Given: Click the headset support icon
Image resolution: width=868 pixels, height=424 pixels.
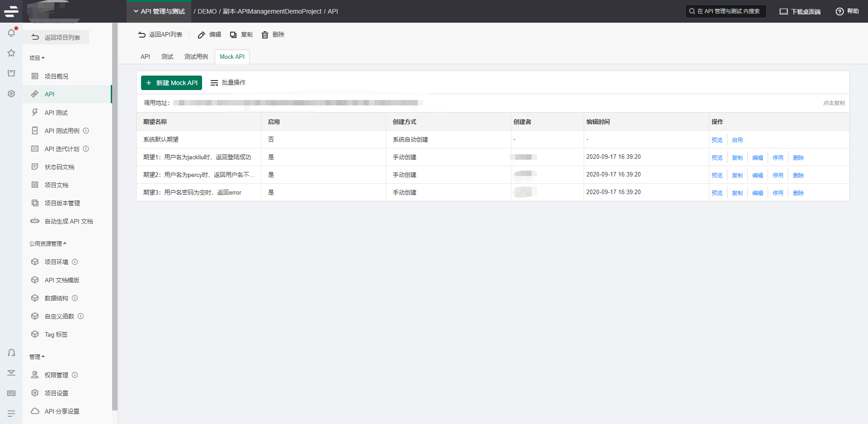Looking at the screenshot, I should (11, 353).
